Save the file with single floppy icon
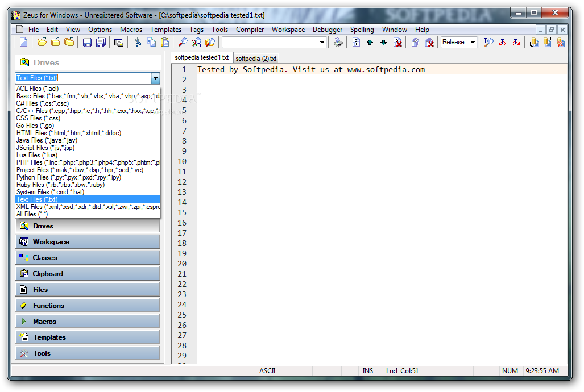Screen dimensions: 584x392 (87, 43)
